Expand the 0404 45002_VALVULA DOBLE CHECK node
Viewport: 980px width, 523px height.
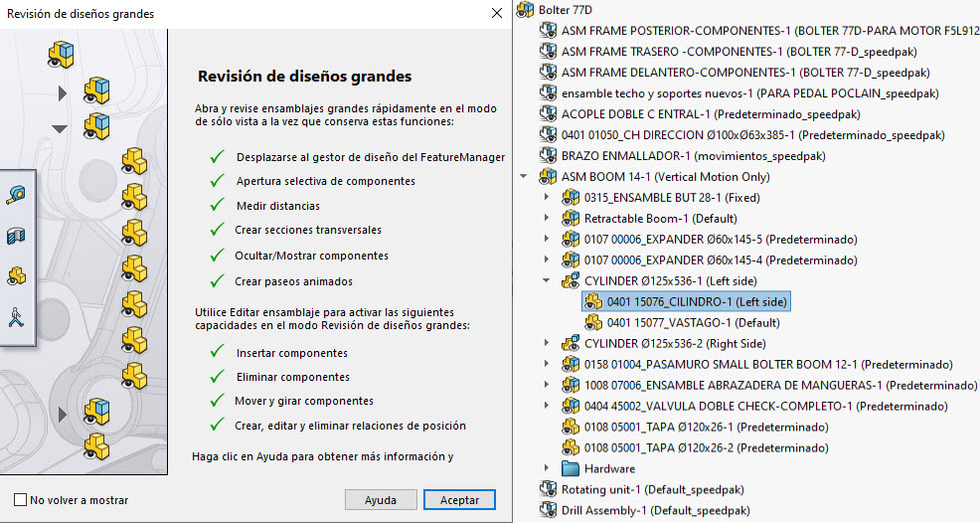[x=547, y=406]
